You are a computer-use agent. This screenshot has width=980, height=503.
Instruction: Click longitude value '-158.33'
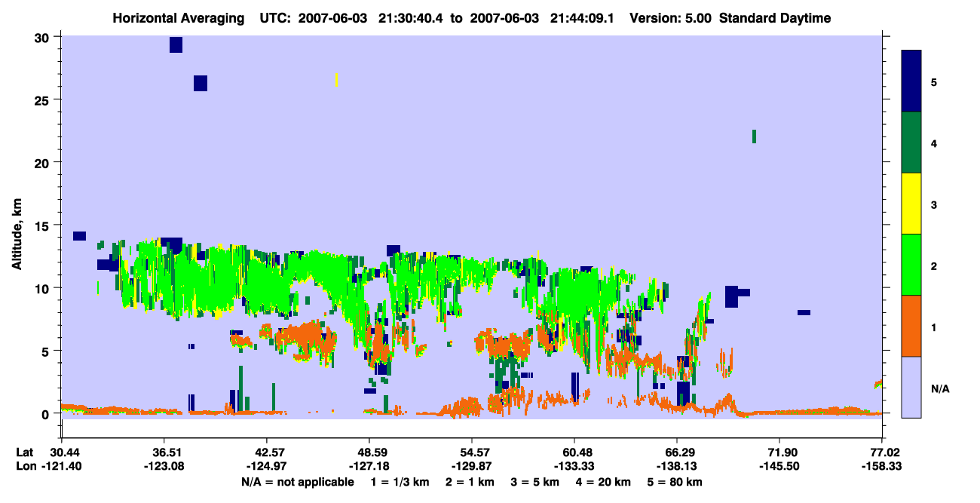[x=882, y=466]
